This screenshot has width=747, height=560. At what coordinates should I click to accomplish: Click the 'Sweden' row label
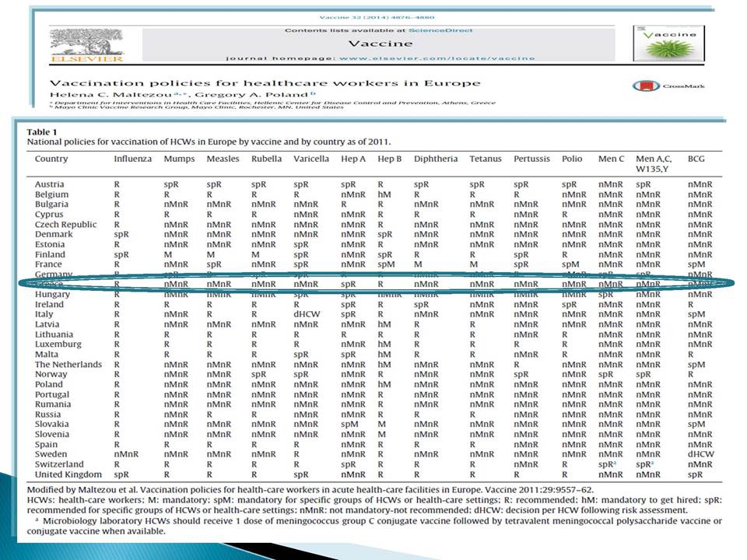click(x=51, y=454)
